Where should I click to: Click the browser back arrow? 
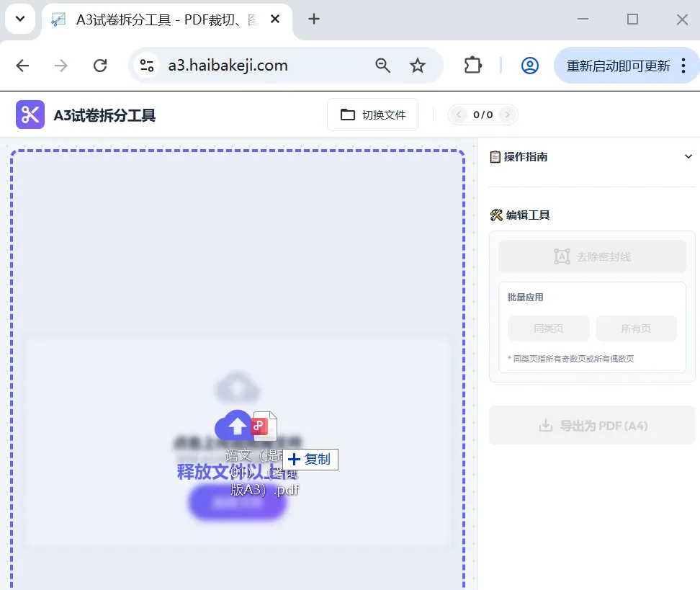(x=22, y=66)
